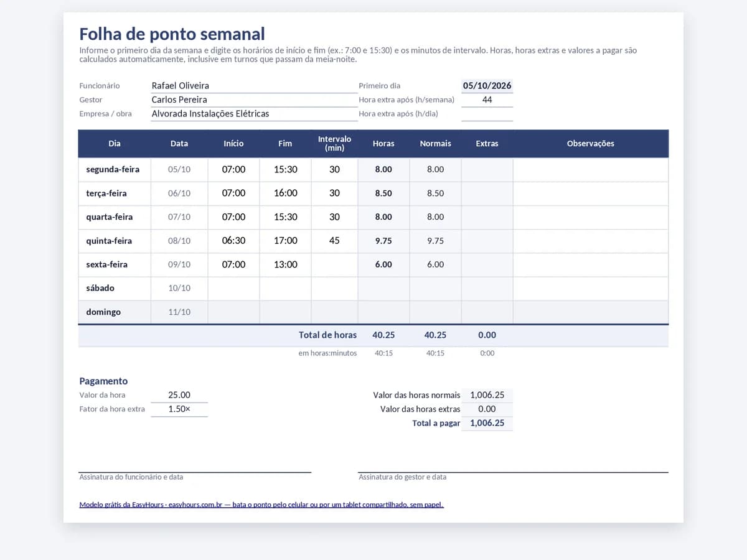Select the Intervalo (min) column header
Image resolution: width=747 pixels, height=560 pixels.
click(334, 144)
